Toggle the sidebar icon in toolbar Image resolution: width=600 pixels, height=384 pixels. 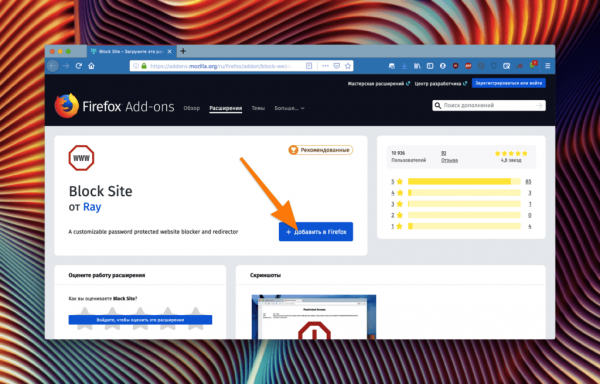pos(430,66)
